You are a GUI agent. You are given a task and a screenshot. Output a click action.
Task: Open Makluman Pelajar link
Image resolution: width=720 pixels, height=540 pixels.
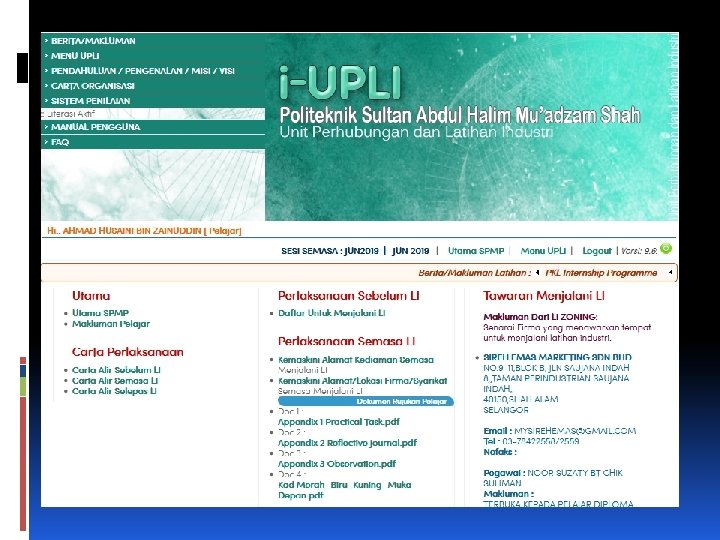(x=111, y=324)
